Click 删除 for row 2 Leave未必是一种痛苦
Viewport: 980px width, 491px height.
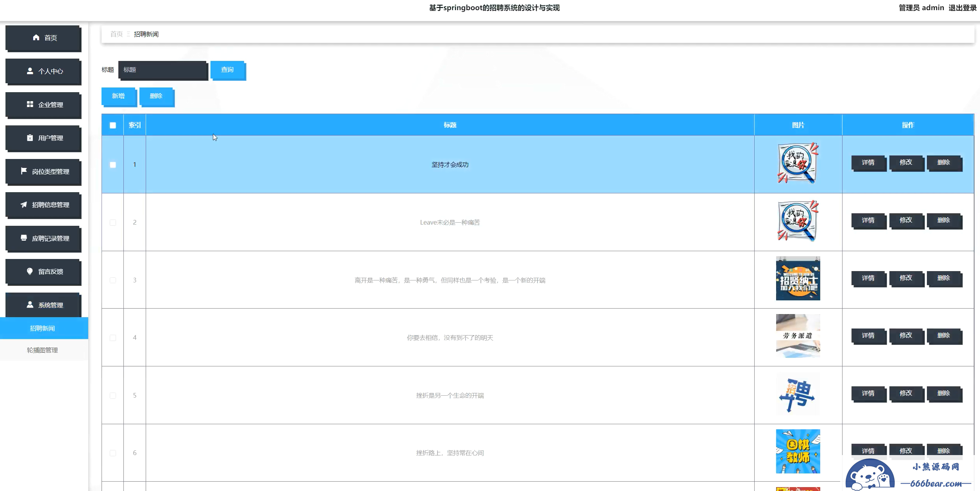pos(944,221)
